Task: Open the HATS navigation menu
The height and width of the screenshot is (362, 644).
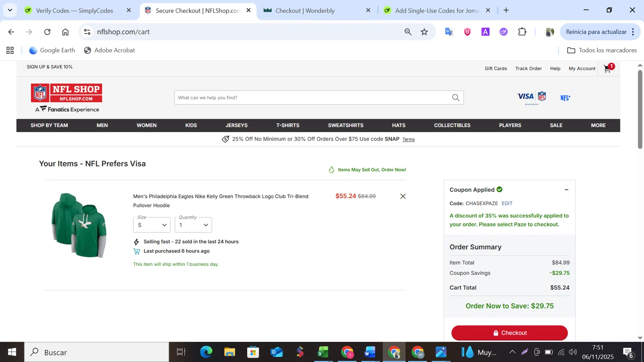Action: (398, 125)
